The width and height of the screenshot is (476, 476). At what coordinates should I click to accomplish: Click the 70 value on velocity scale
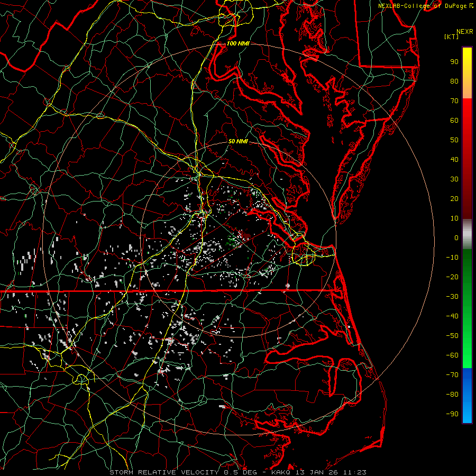tap(454, 101)
